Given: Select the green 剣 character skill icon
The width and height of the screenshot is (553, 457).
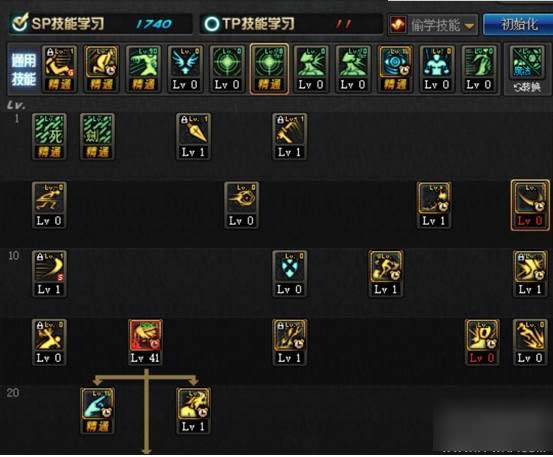Looking at the screenshot, I should tap(97, 136).
